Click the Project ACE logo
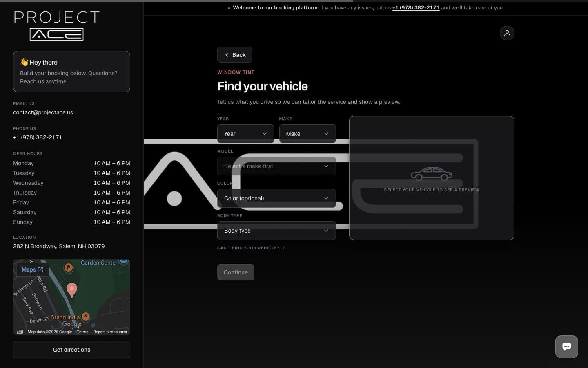The image size is (588, 368). tap(57, 26)
